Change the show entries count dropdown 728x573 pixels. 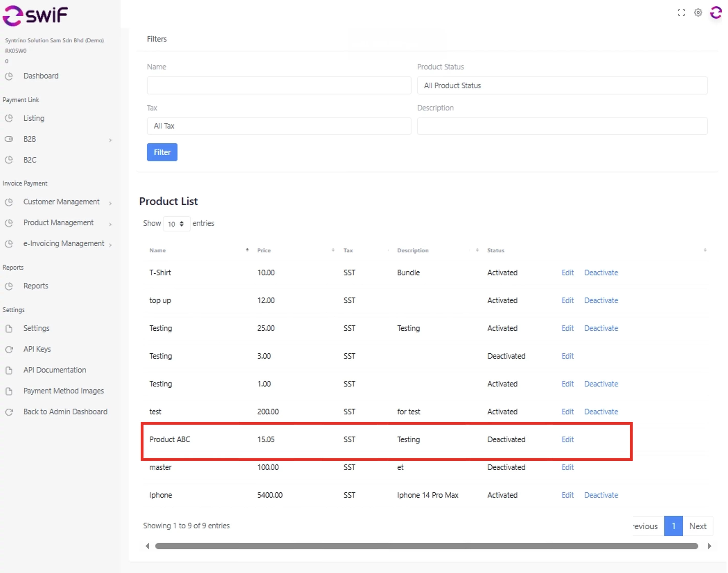pyautogui.click(x=176, y=224)
